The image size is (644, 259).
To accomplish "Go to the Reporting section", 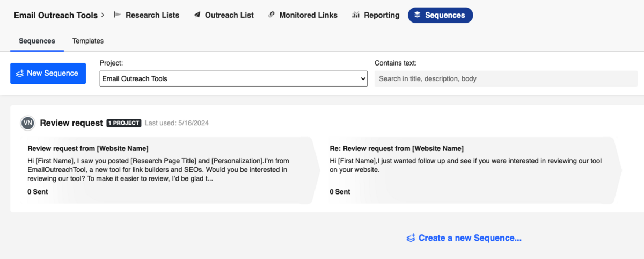I will pyautogui.click(x=382, y=15).
